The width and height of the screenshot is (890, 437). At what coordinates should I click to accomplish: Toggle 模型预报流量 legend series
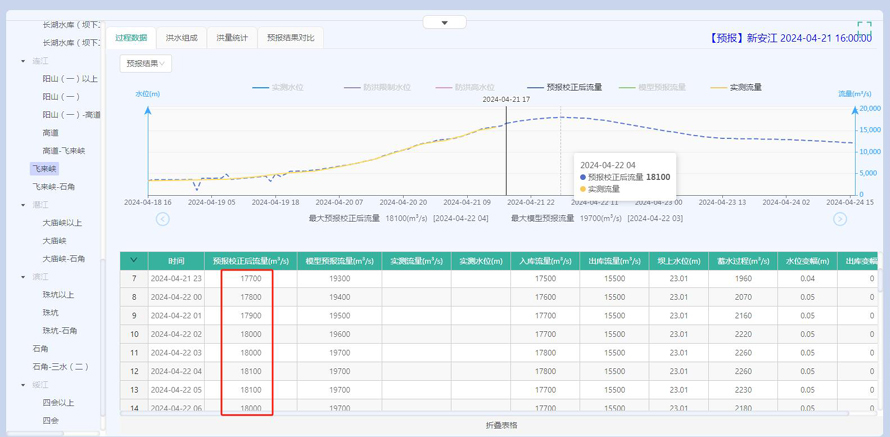click(652, 88)
